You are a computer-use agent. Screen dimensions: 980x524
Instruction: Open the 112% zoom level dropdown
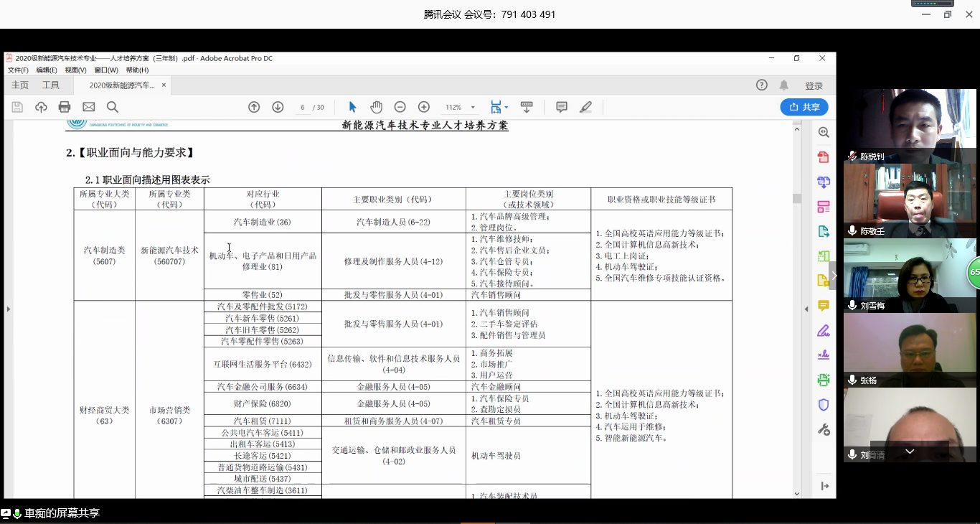459,107
